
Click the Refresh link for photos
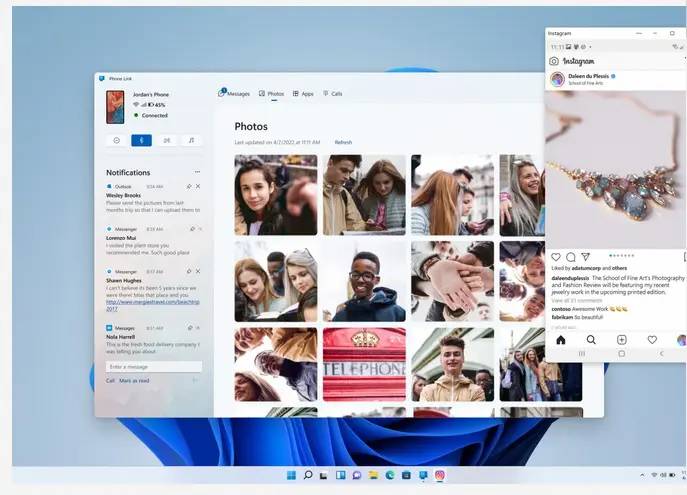[x=343, y=142]
